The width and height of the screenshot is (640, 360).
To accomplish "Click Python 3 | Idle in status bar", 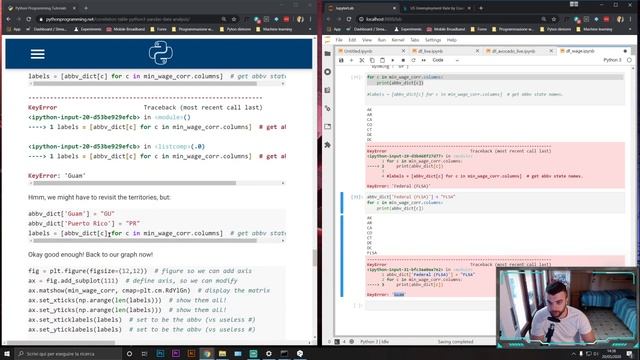I will [374, 341].
